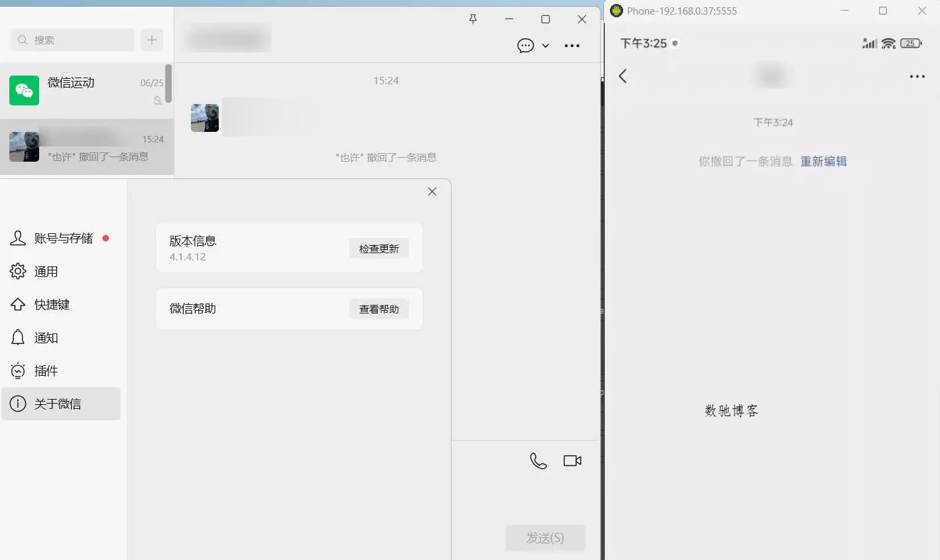Click the 微信运动 green avatar icon
This screenshot has height=560, width=940.
click(24, 90)
